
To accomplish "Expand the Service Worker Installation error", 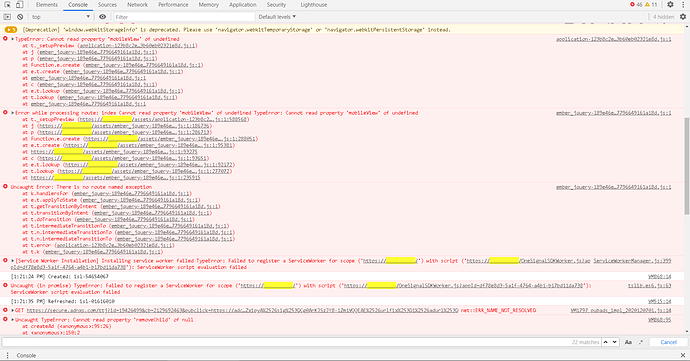I will pos(12,261).
